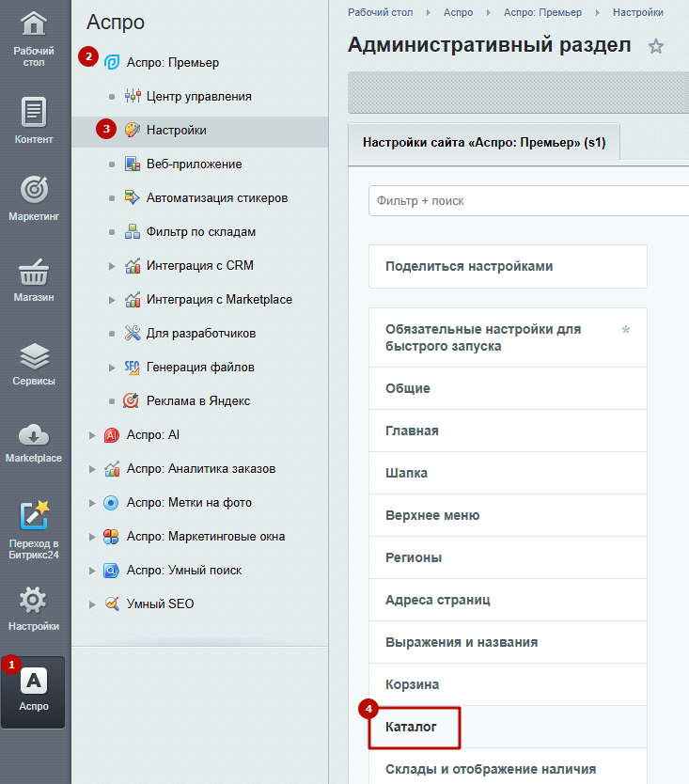
Task: Expand the Аспро: Маркетинговые окна node
Action: point(92,537)
